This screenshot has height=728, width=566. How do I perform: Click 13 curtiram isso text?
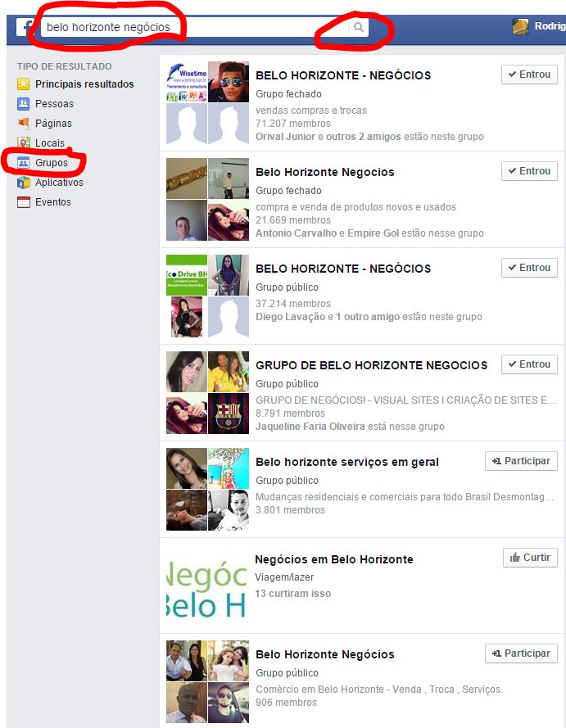pos(292,594)
